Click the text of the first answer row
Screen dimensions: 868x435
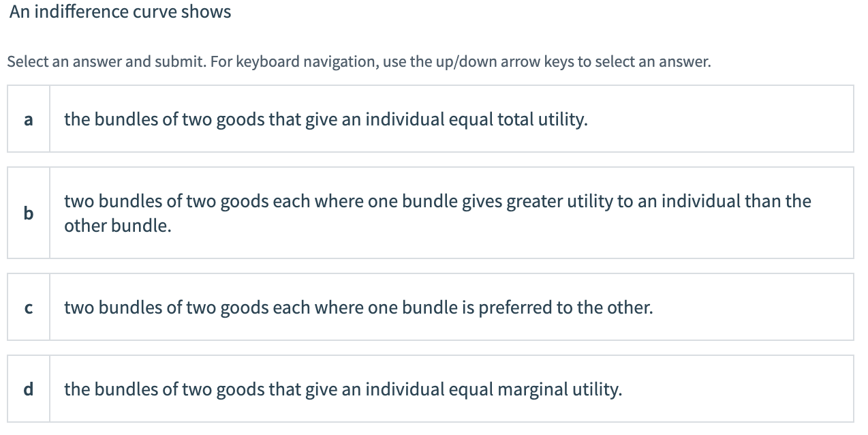coord(325,119)
